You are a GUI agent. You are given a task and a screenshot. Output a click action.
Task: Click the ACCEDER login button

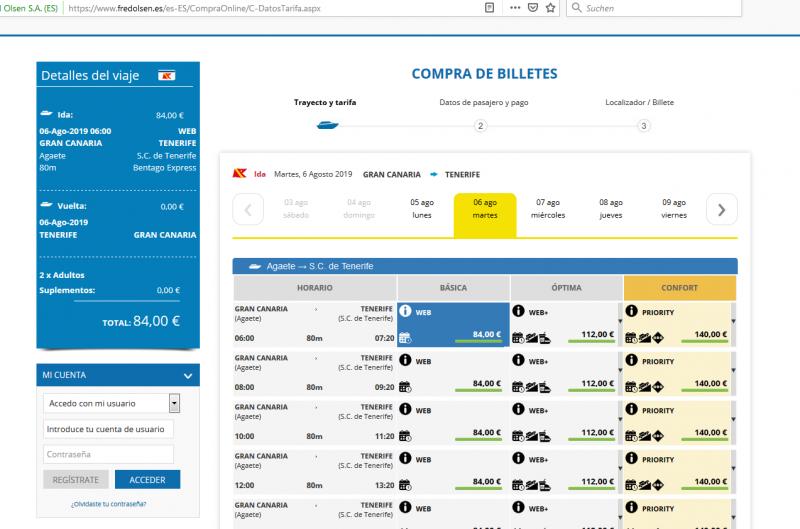pyautogui.click(x=147, y=480)
